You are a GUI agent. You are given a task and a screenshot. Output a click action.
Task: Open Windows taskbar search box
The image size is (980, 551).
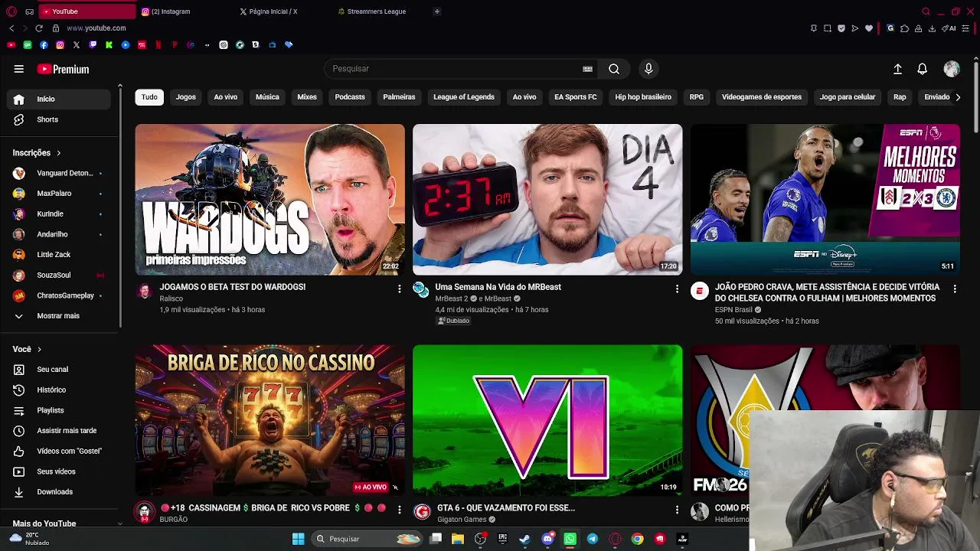pos(368,539)
